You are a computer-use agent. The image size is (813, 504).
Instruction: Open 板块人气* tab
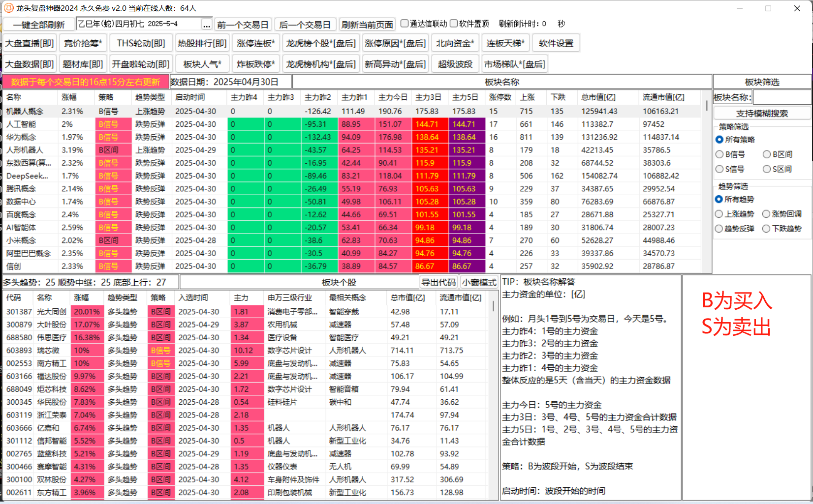pyautogui.click(x=202, y=64)
